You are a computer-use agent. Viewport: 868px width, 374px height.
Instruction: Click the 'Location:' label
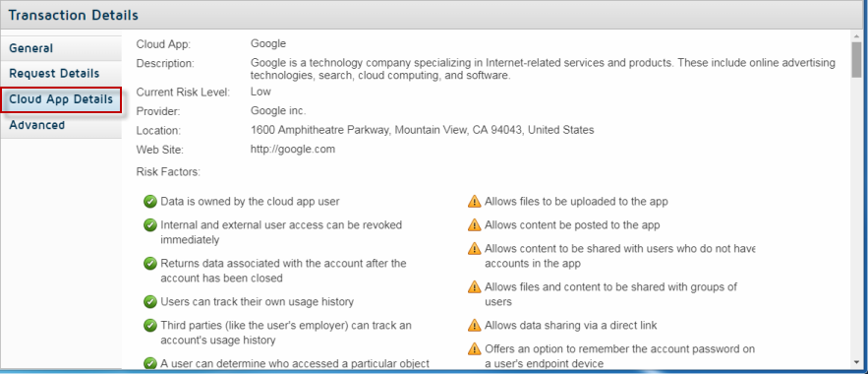[158, 131]
